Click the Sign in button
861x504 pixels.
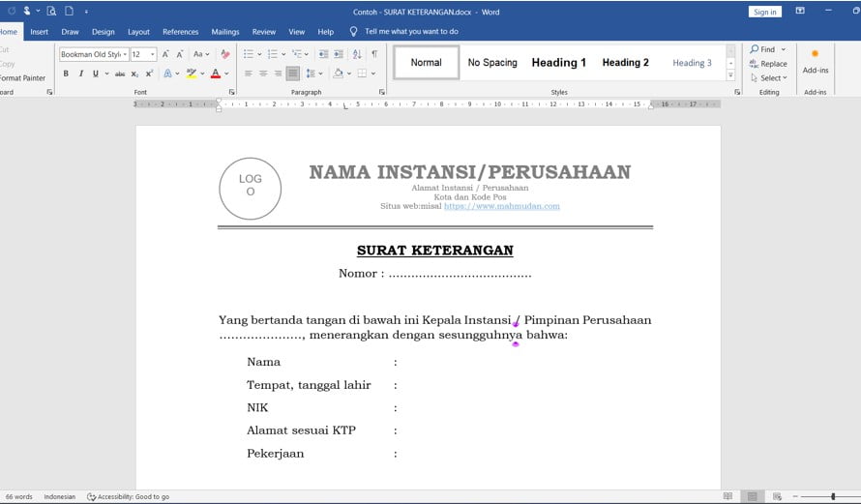coord(764,12)
